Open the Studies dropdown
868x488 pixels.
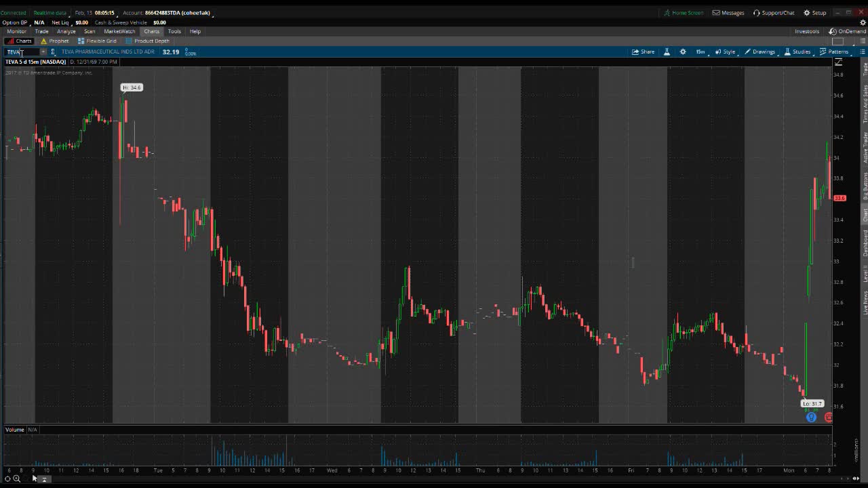point(797,52)
